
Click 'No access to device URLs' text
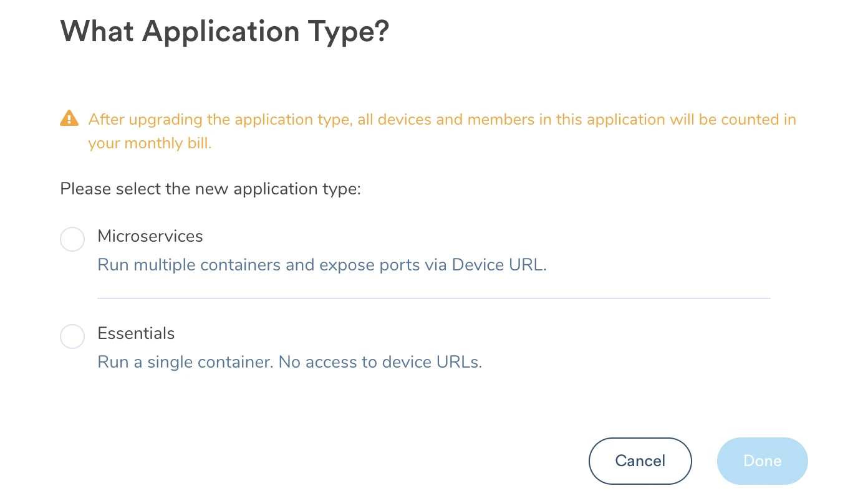[x=380, y=362]
